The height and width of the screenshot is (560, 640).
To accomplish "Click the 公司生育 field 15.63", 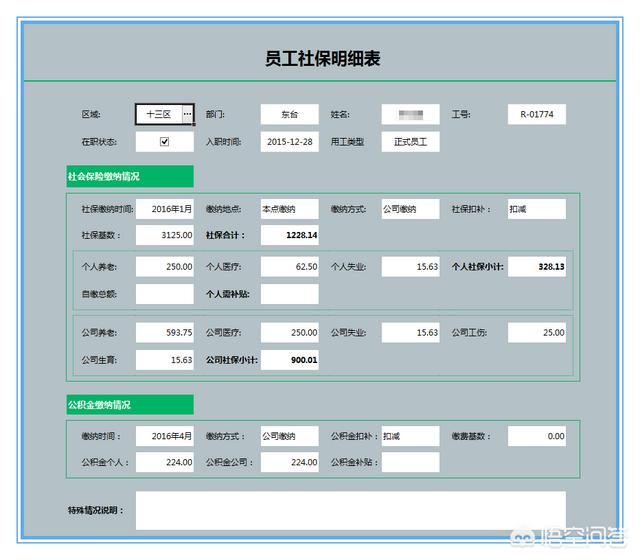I will tap(165, 360).
